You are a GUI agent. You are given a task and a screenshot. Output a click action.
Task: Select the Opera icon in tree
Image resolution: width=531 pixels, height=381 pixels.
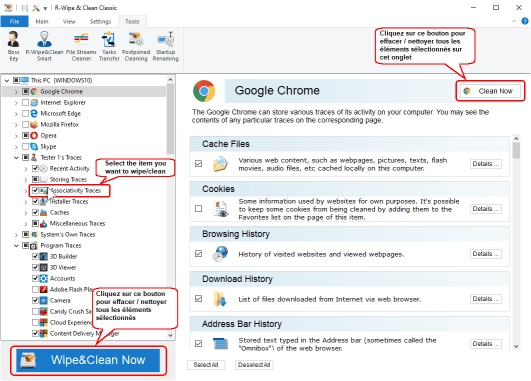coord(34,135)
